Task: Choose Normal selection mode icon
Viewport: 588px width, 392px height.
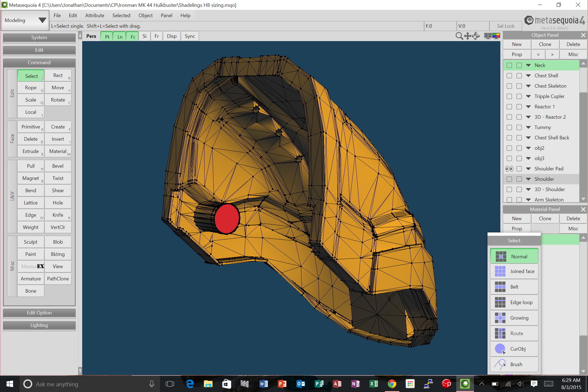Action: (x=501, y=256)
